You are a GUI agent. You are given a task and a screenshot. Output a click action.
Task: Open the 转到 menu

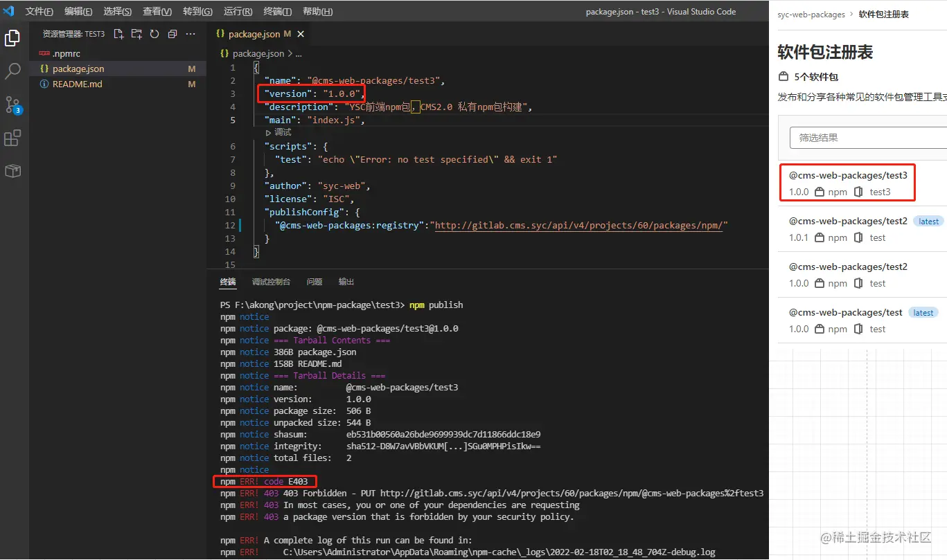(x=198, y=12)
